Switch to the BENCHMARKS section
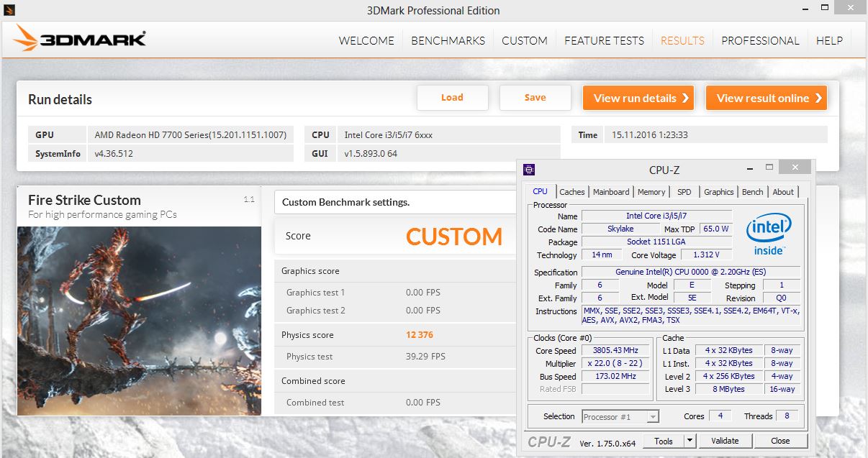The width and height of the screenshot is (868, 458). point(448,40)
